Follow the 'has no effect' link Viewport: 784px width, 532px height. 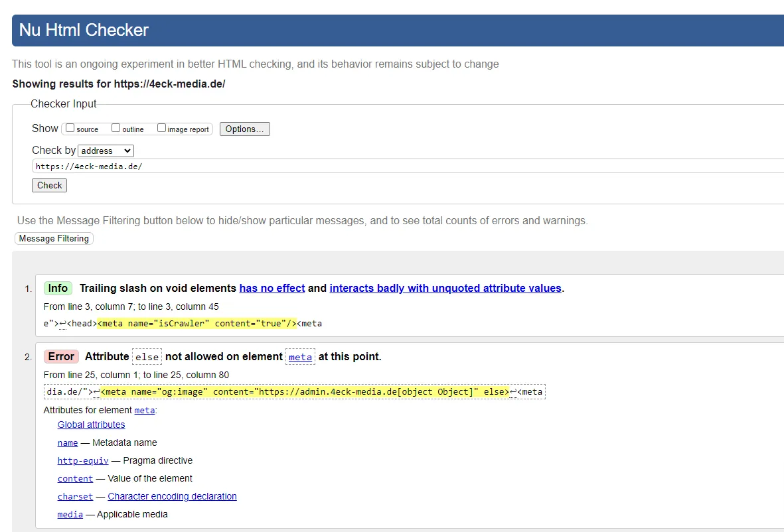coord(272,289)
